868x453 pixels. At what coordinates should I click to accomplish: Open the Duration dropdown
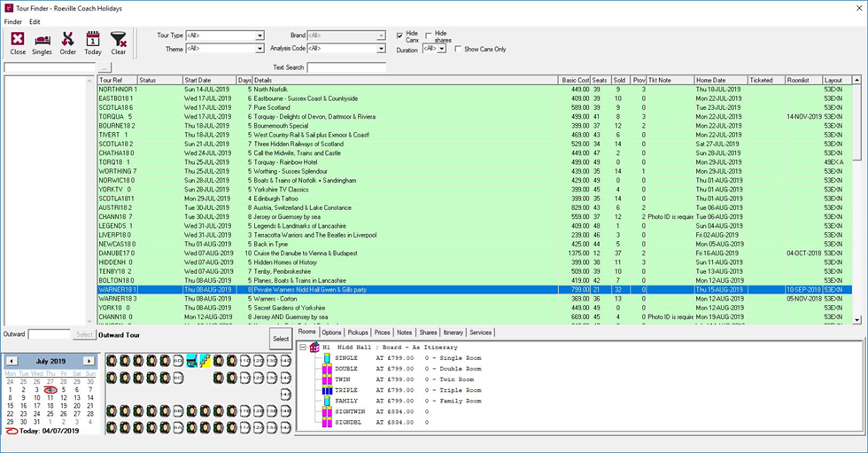(442, 49)
